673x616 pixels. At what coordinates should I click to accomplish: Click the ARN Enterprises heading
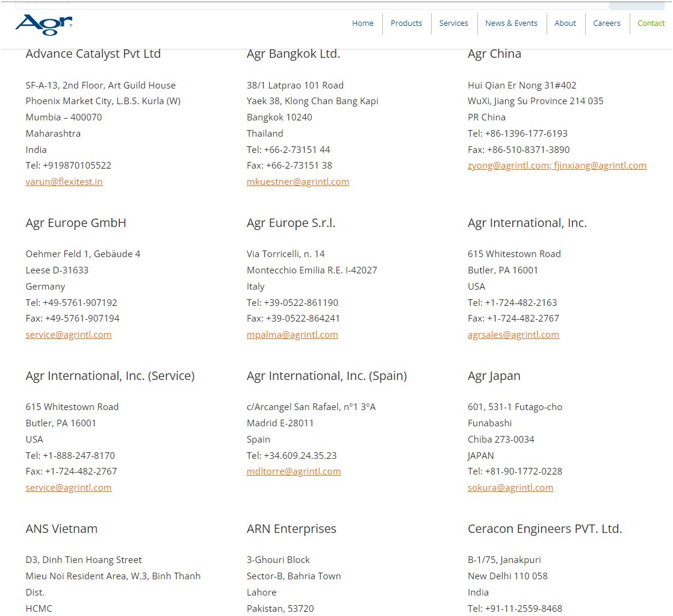tap(291, 529)
